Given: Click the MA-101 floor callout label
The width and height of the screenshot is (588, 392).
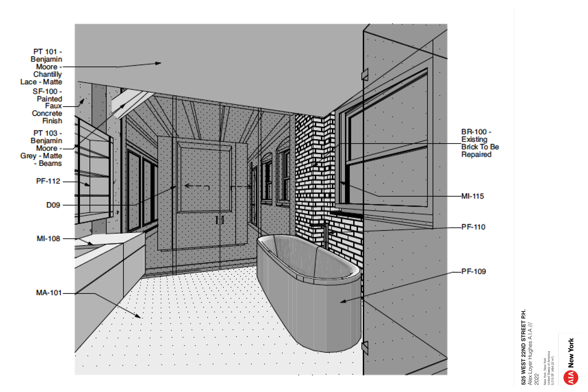Looking at the screenshot, I should coord(49,293).
